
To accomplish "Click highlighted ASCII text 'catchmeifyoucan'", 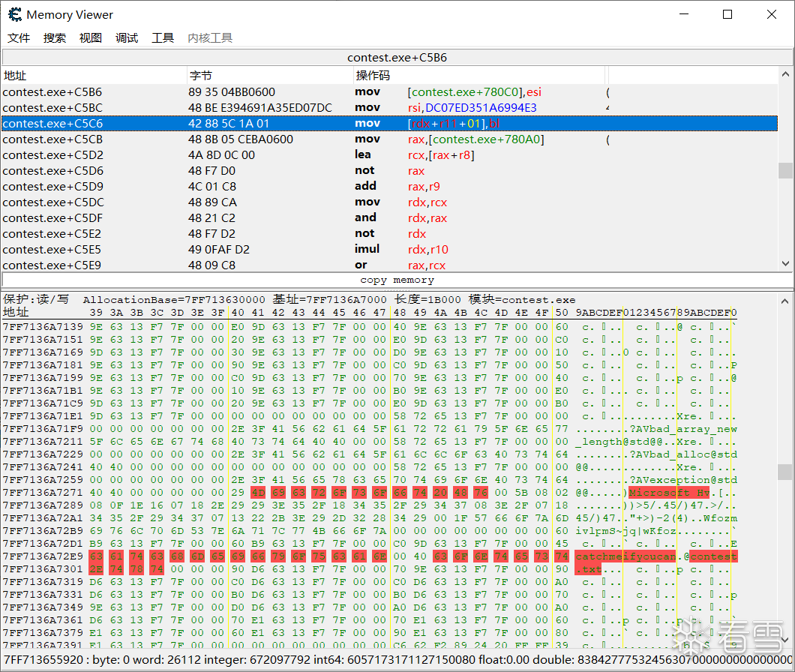I will 625,556.
